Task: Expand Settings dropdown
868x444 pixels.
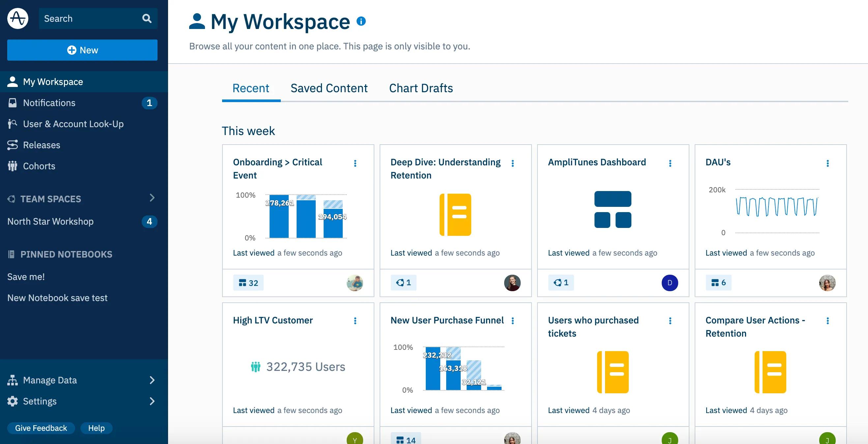Action: click(152, 401)
